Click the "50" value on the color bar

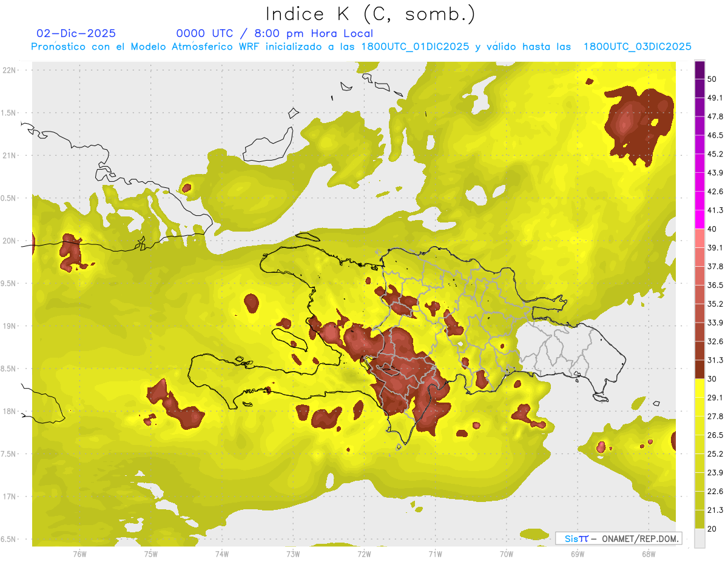[712, 79]
